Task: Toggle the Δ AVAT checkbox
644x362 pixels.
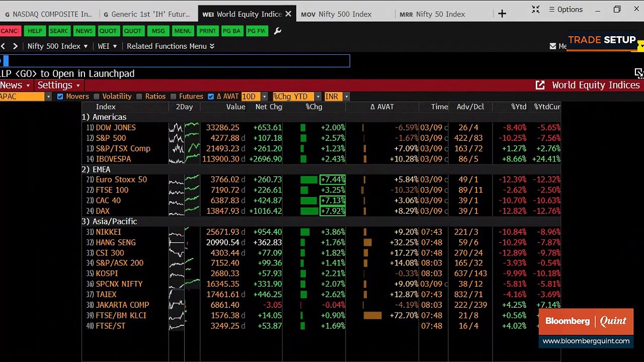Action: 211,97
